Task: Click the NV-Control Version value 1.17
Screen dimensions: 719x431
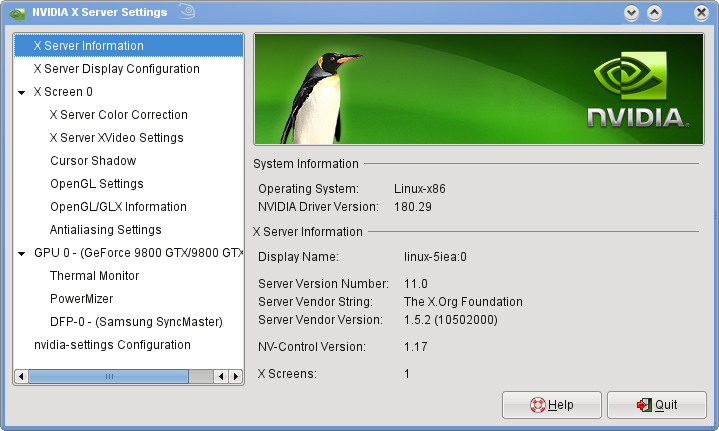Action: tap(415, 347)
